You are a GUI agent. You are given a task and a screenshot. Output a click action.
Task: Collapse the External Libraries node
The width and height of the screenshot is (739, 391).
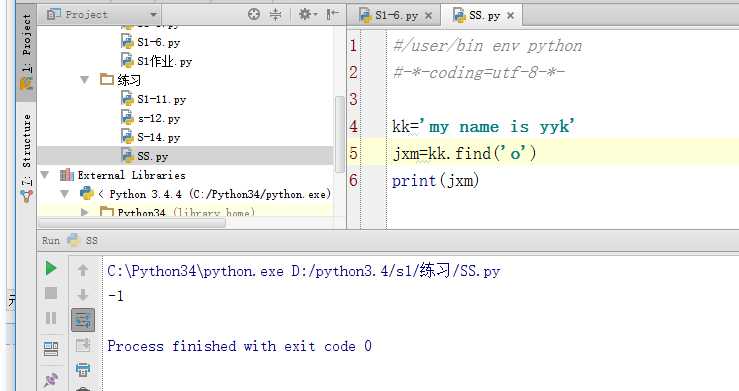(45, 175)
